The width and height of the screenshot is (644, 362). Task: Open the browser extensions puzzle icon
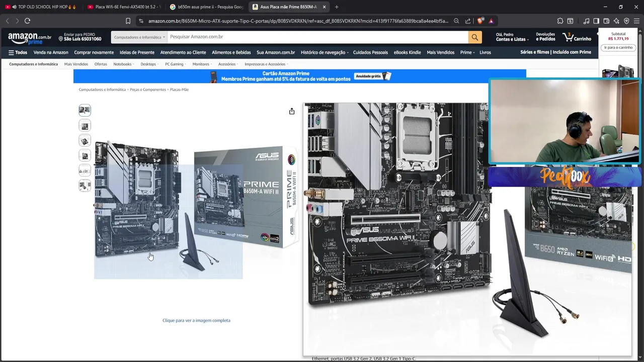point(560,21)
